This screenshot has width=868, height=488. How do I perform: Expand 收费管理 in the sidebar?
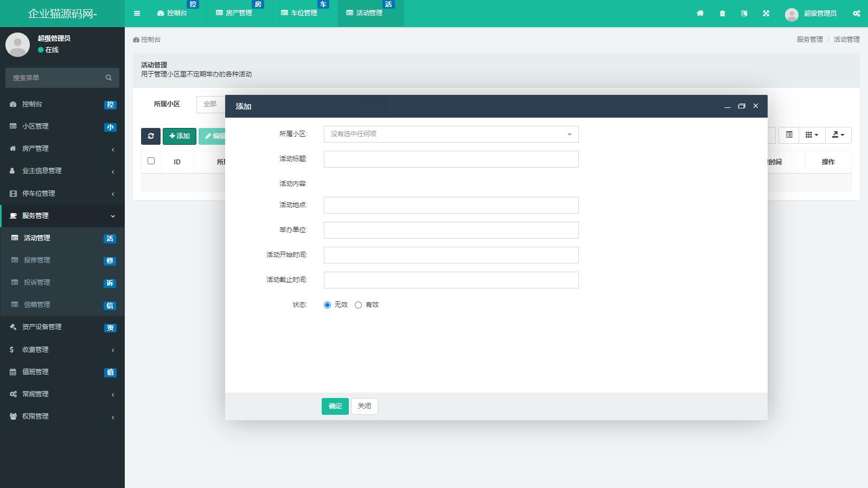(x=62, y=350)
